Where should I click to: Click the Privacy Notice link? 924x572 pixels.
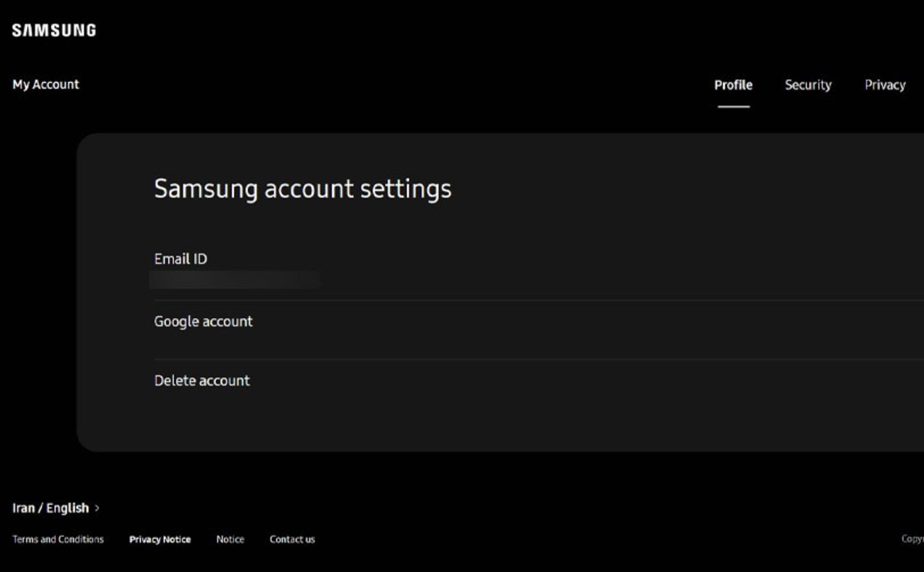point(160,539)
